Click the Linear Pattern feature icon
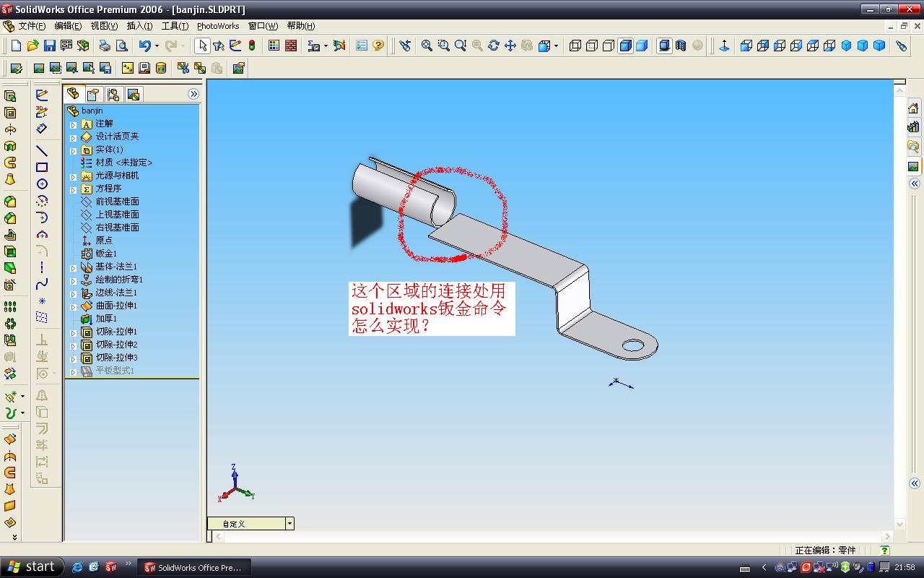 point(10,307)
